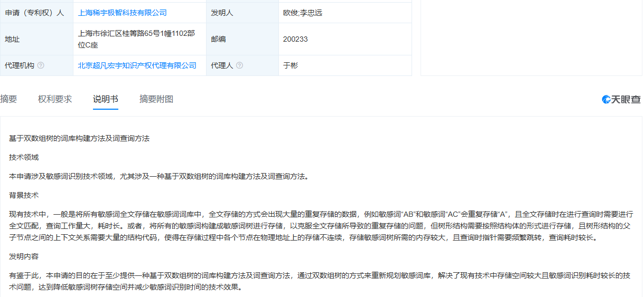Click the inventor names 欧俊;李忠远
Screen dimensions: 644x297
pyautogui.click(x=302, y=13)
